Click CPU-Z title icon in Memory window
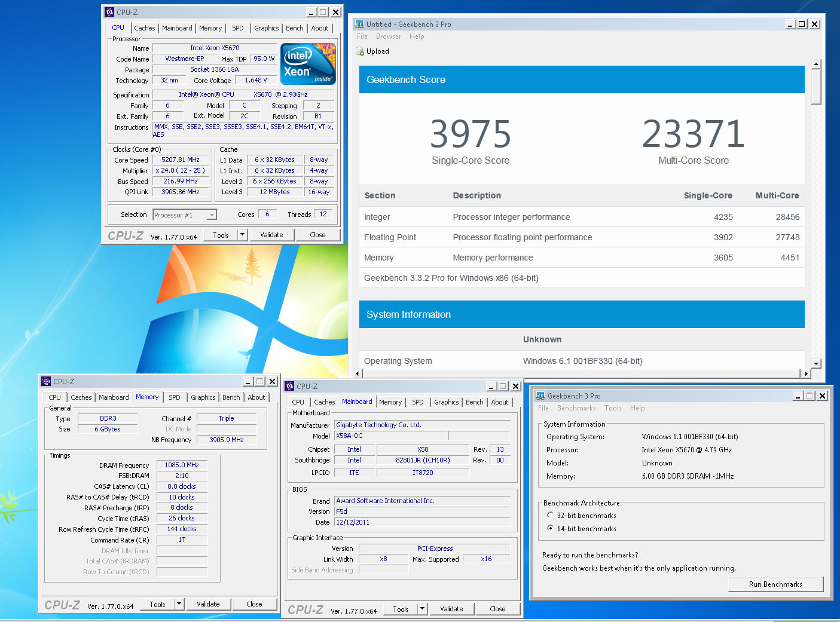 pyautogui.click(x=46, y=381)
